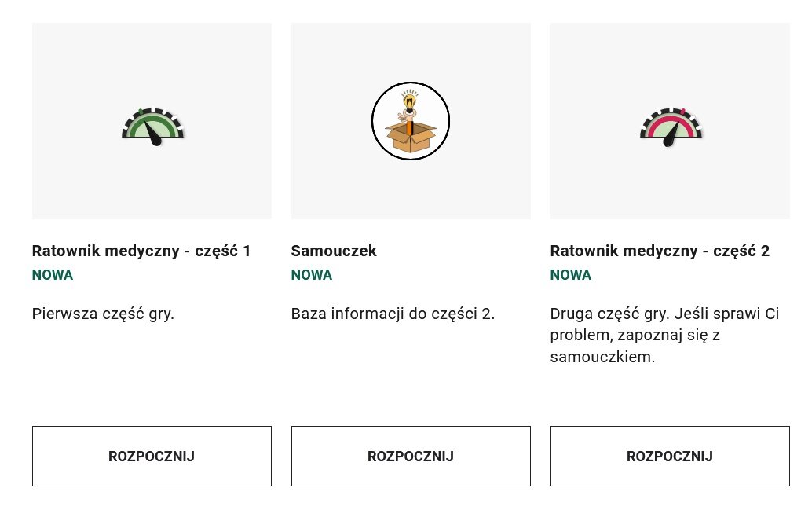Click the lightbulb-in-box Samouczek icon
Screen dimensions: 812x521
coord(410,120)
